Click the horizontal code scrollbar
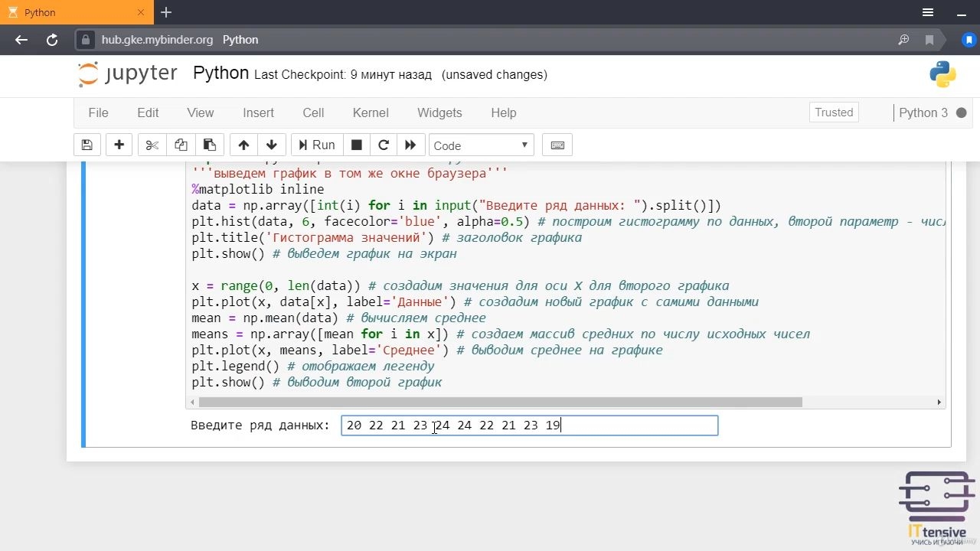This screenshot has width=980, height=551. 500,402
